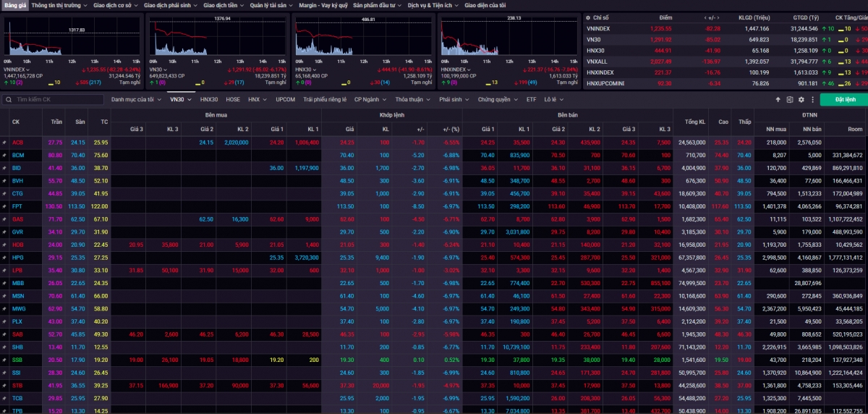The height and width of the screenshot is (414, 868).
Task: Click the pin icon next to SSB
Action: tap(4, 360)
